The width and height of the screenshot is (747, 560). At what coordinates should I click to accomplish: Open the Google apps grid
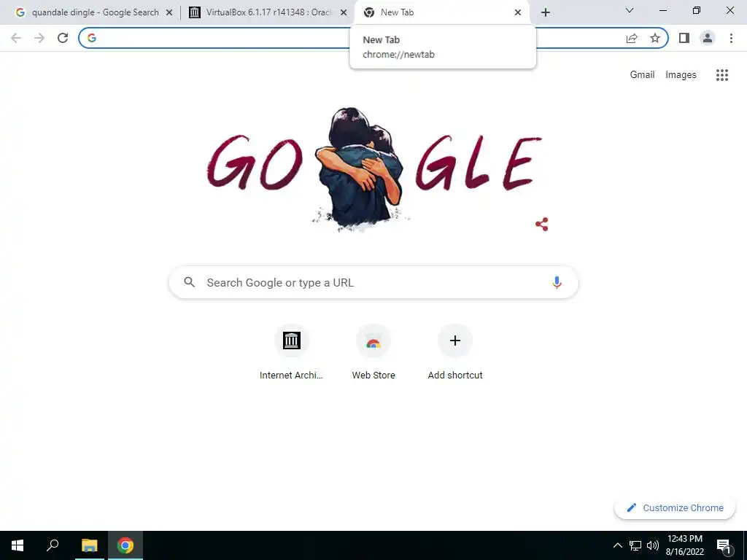click(721, 75)
